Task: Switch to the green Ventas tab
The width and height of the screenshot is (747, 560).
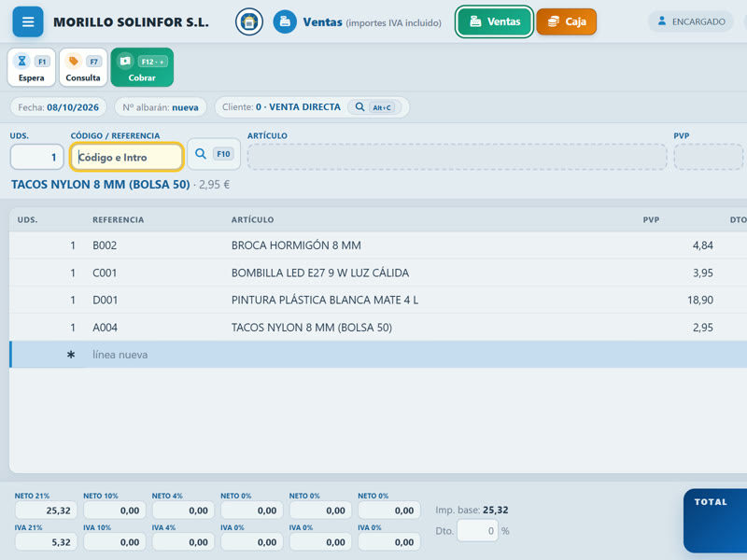Action: (x=494, y=21)
